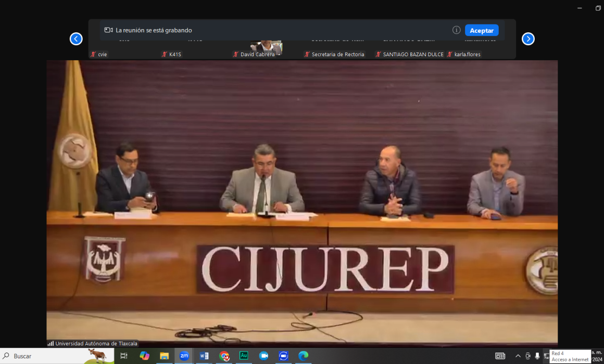Select the karla.flores participant label
Screen dimensions: 604x364
tap(467, 54)
